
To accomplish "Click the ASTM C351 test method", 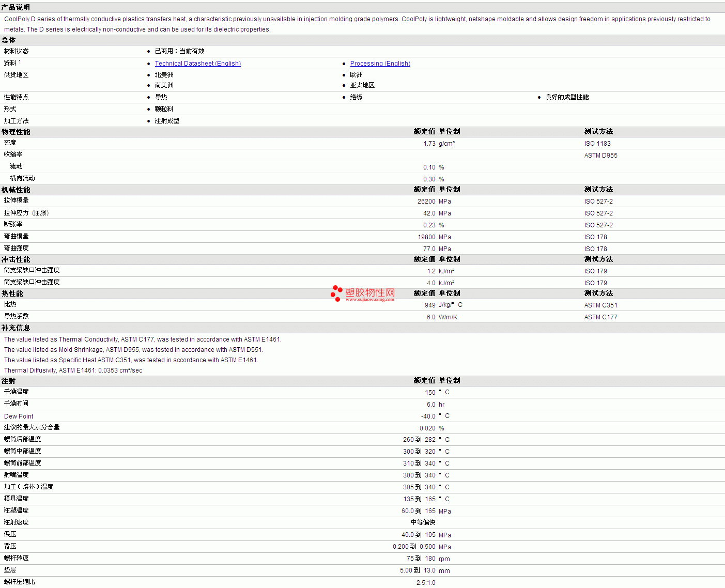I will click(x=601, y=305).
